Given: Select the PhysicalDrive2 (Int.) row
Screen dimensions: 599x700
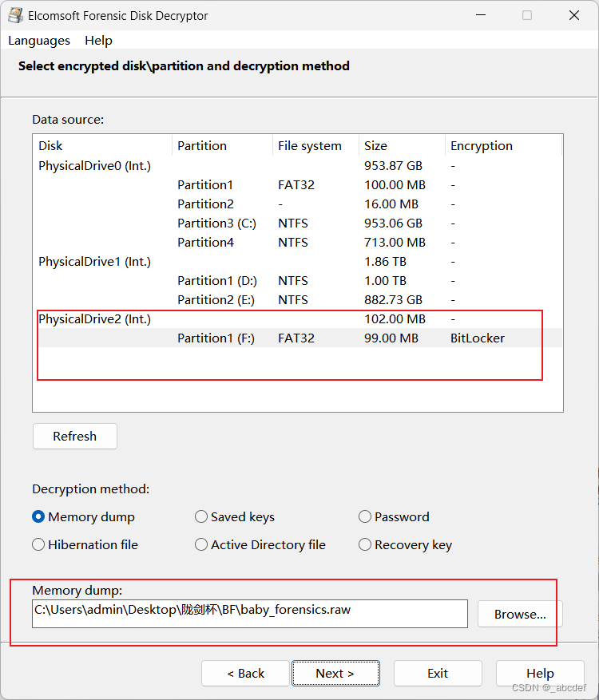Looking at the screenshot, I should click(x=297, y=319).
